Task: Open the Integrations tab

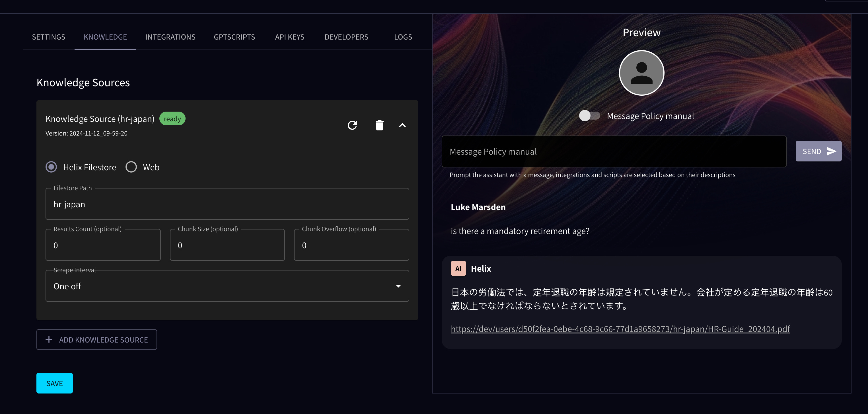Action: (x=170, y=37)
